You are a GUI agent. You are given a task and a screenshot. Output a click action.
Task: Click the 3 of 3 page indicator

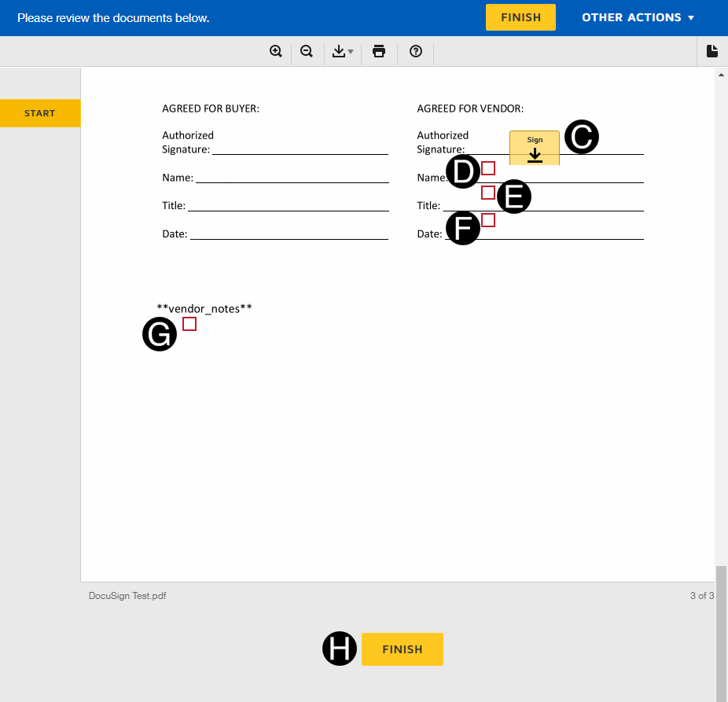(x=701, y=596)
